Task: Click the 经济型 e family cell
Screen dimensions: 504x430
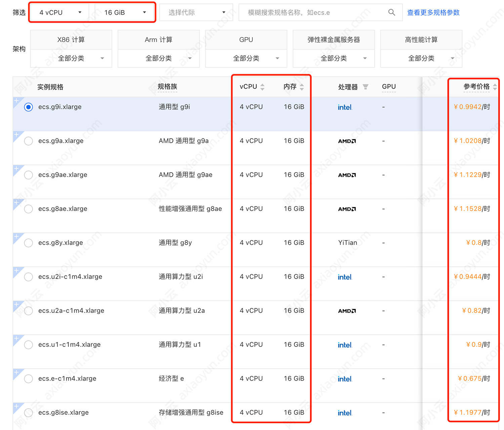Action: (171, 379)
